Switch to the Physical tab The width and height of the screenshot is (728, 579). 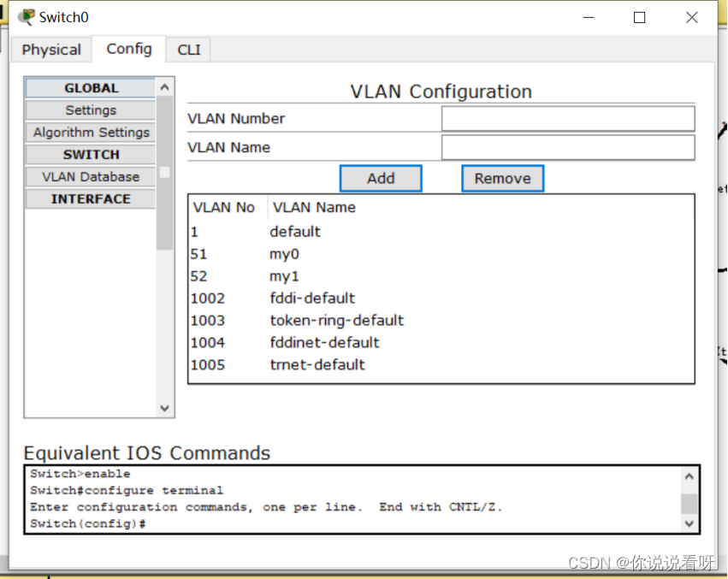pos(51,50)
